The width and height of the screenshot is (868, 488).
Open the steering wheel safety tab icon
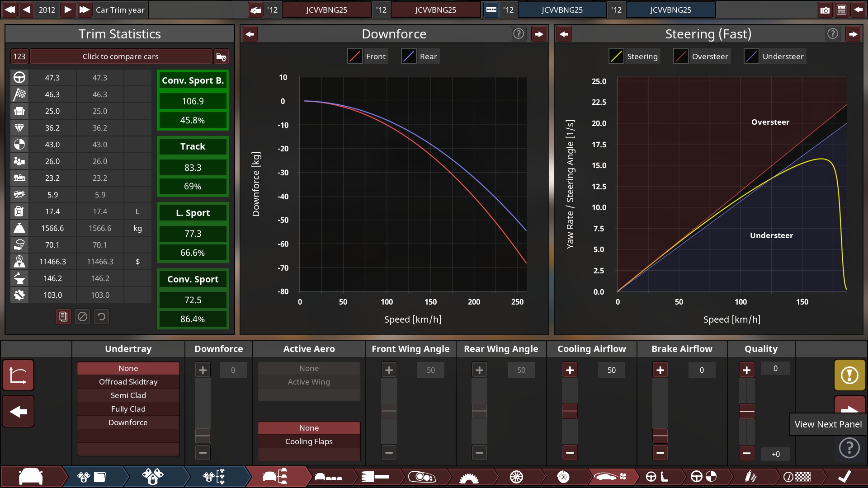[703, 477]
